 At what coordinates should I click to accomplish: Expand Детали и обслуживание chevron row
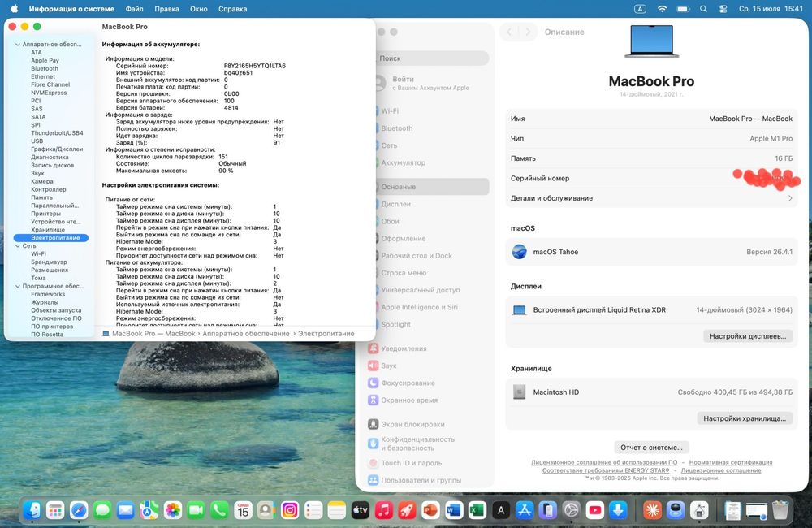651,198
